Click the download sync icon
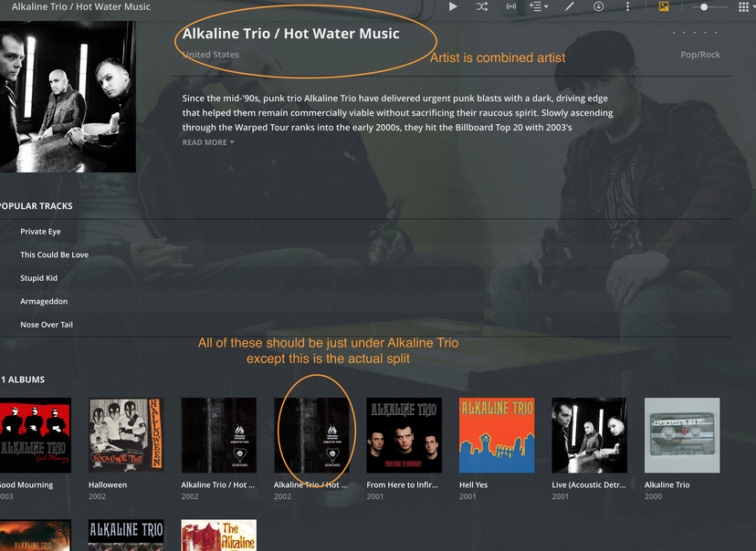Viewport: 756px width, 551px height. [598, 6]
